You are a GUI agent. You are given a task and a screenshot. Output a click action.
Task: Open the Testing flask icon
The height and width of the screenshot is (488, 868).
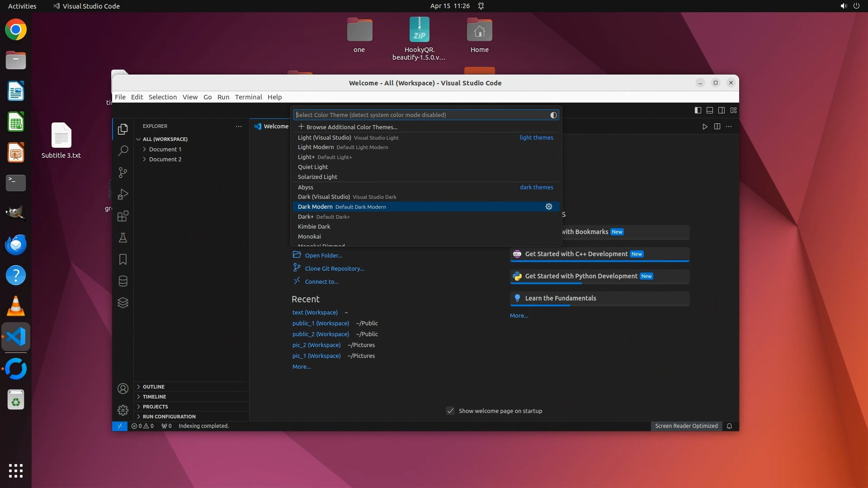pyautogui.click(x=123, y=238)
